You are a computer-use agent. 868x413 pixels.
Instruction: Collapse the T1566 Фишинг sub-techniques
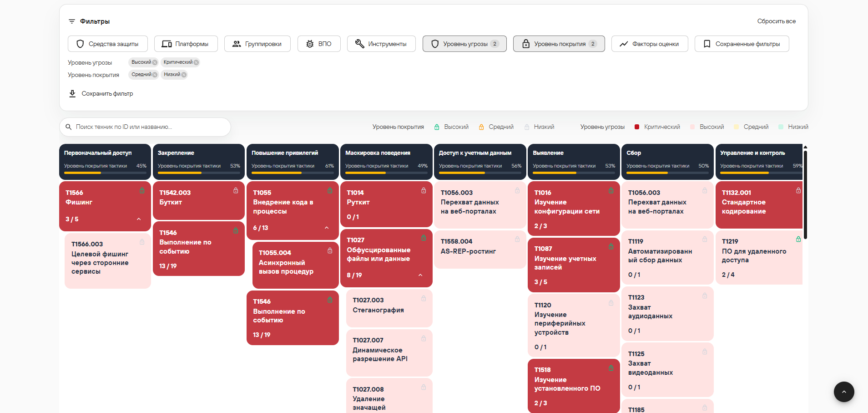coord(139,219)
